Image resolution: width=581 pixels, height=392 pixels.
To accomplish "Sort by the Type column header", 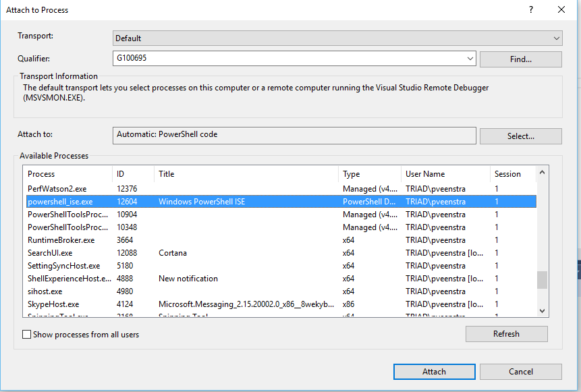I will (370, 174).
